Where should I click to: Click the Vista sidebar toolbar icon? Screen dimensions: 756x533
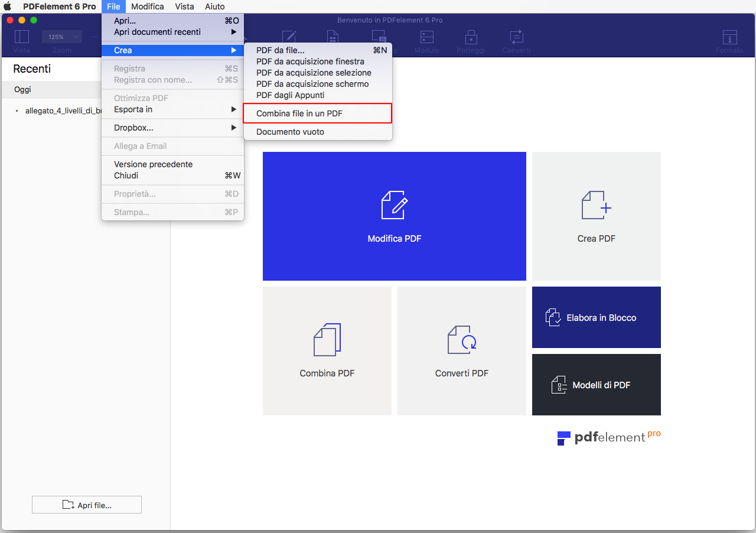pyautogui.click(x=21, y=37)
